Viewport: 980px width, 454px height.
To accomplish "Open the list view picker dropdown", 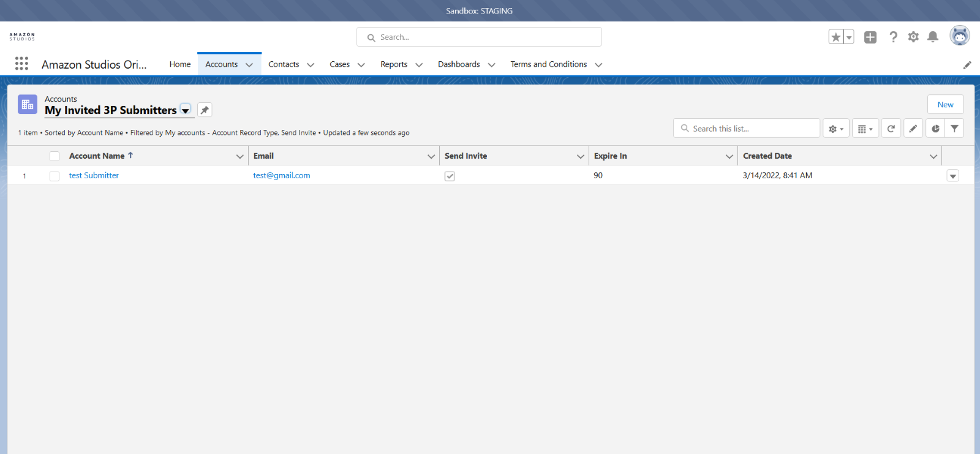I will (x=185, y=110).
